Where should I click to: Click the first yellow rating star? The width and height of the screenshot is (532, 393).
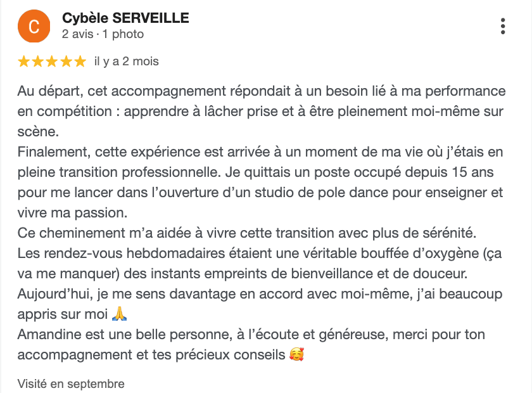[x=24, y=61]
